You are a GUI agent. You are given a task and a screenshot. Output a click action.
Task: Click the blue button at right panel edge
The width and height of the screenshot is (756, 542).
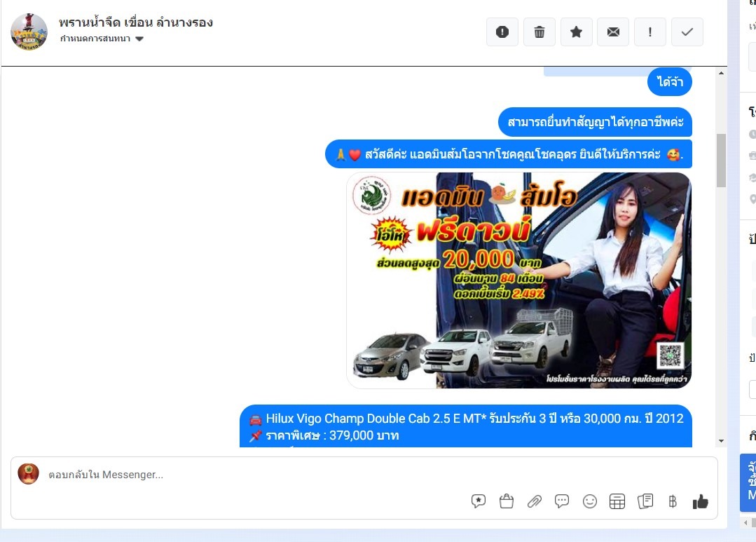coord(749,482)
